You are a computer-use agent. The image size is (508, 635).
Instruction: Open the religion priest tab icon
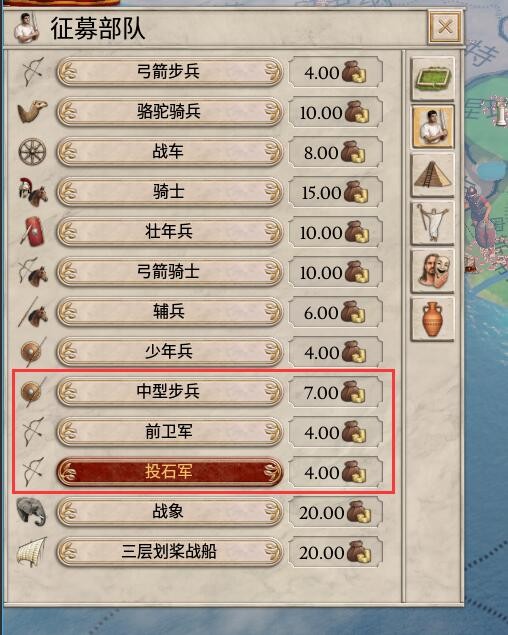tap(433, 224)
